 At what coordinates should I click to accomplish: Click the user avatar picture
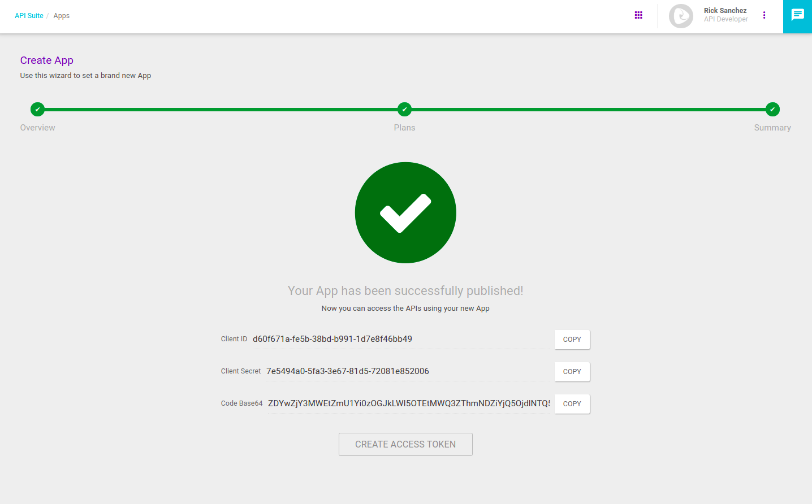coord(681,16)
